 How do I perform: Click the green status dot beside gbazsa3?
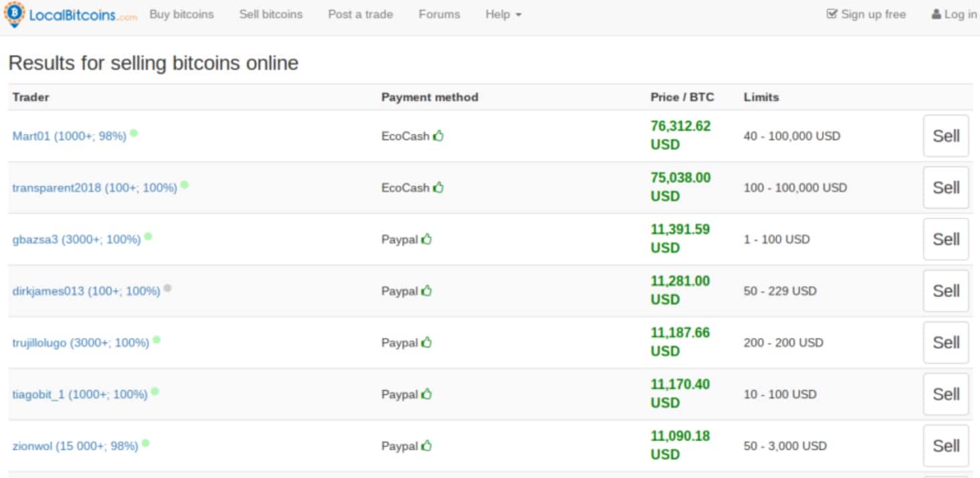pyautogui.click(x=148, y=236)
